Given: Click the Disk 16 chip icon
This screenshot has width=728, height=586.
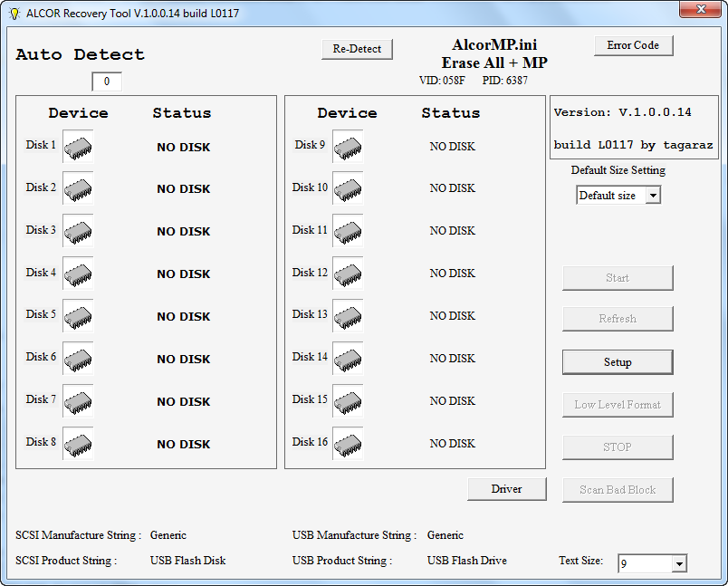Looking at the screenshot, I should pos(348,444).
